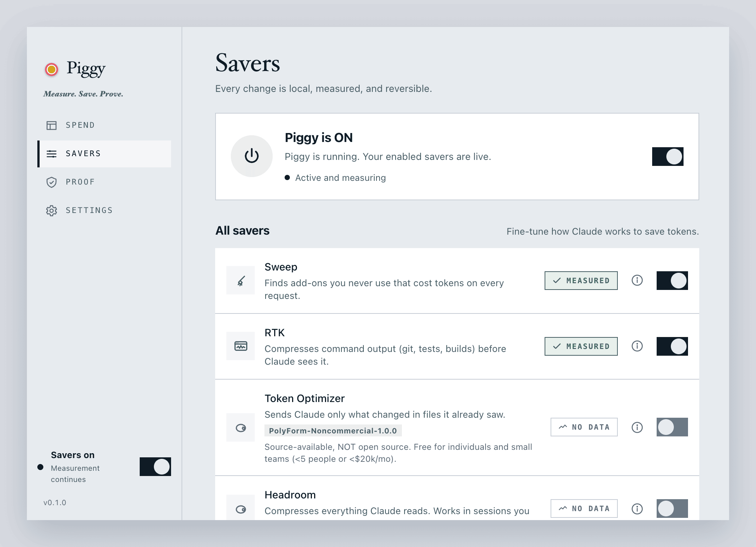Click 'Fine-tune how Claude works to save tokens.'

[x=603, y=232]
